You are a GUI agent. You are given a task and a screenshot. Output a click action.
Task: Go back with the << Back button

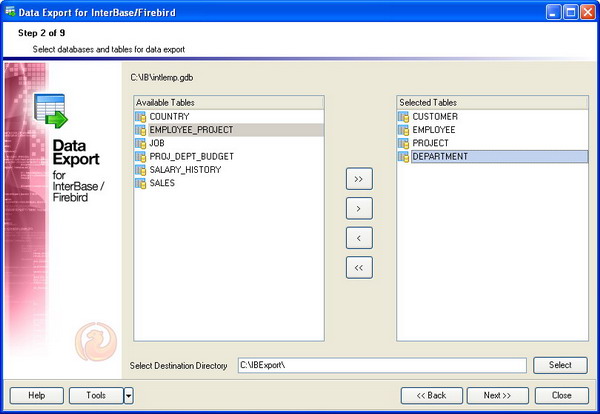coord(432,395)
